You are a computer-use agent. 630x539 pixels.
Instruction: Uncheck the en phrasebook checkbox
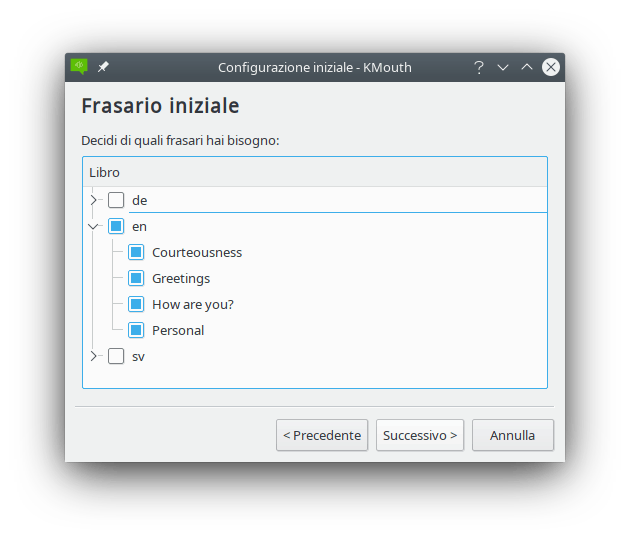tap(116, 226)
